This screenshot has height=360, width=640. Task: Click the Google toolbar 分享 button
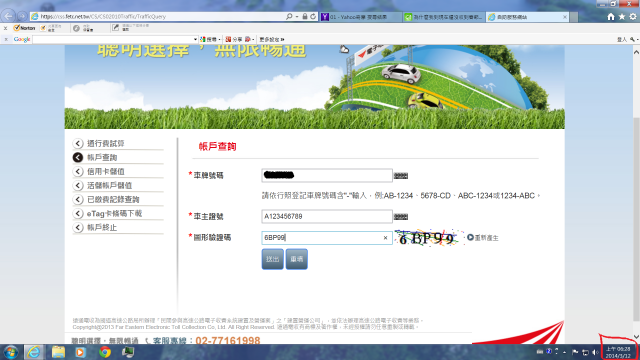234,39
